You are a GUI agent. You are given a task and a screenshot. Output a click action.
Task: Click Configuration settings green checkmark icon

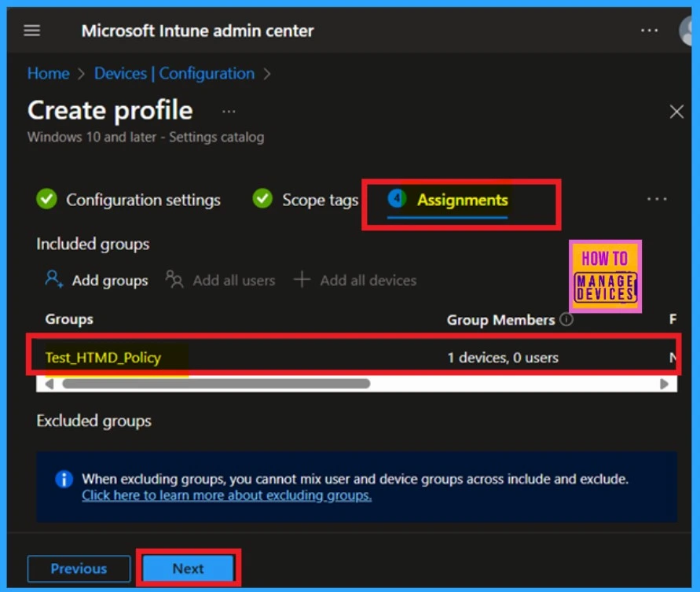pos(46,199)
